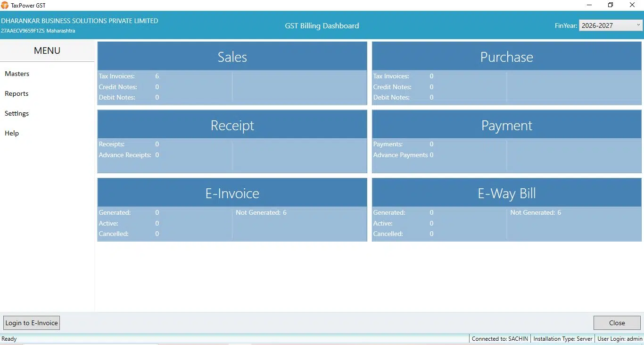This screenshot has width=644, height=345.
Task: Click the Ready status text
Action: pos(9,338)
